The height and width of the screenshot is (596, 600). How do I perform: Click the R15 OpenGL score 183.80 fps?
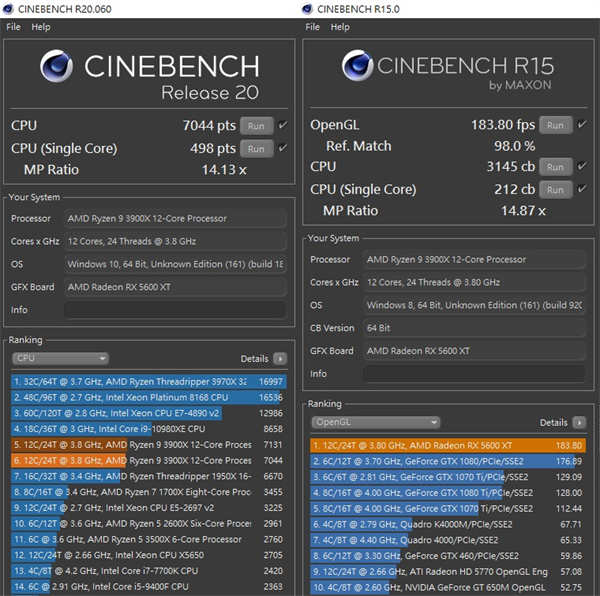point(503,125)
